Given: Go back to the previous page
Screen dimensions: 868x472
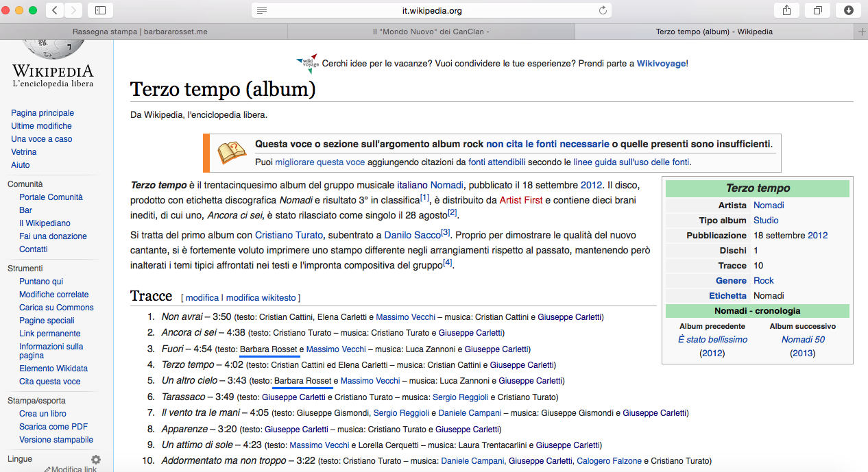Looking at the screenshot, I should pos(55,10).
